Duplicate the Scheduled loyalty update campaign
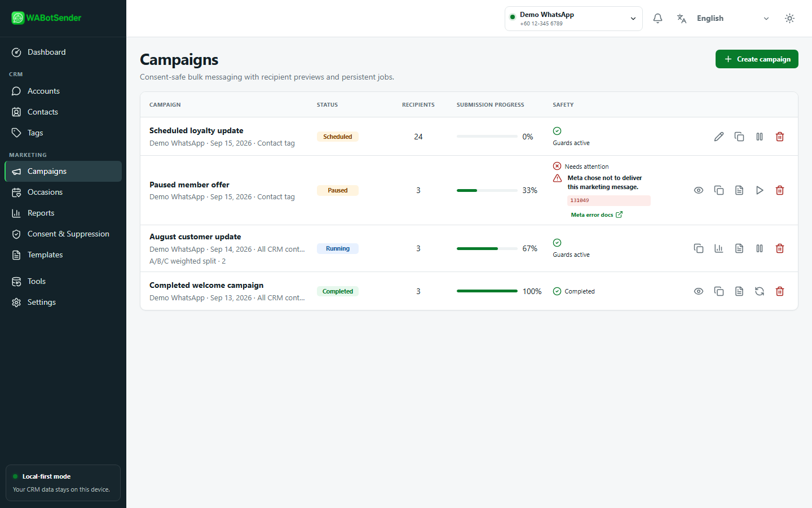This screenshot has height=508, width=812. tap(739, 137)
